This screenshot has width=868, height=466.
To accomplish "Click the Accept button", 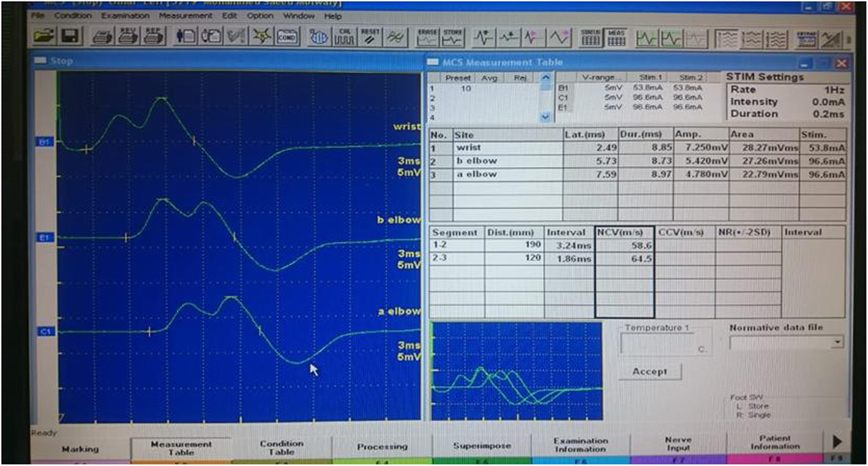I will pyautogui.click(x=650, y=371).
